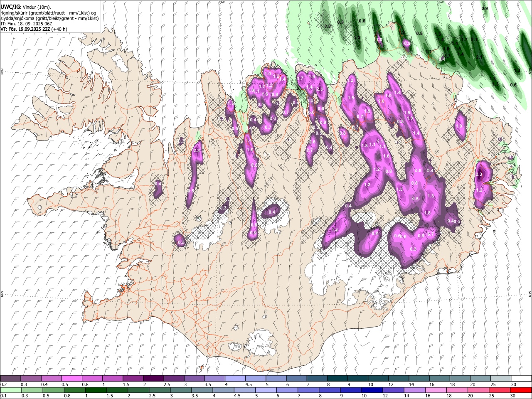The image size is (532, 399).
Task: Click the white swatch after snow 30
Action: 521,378
